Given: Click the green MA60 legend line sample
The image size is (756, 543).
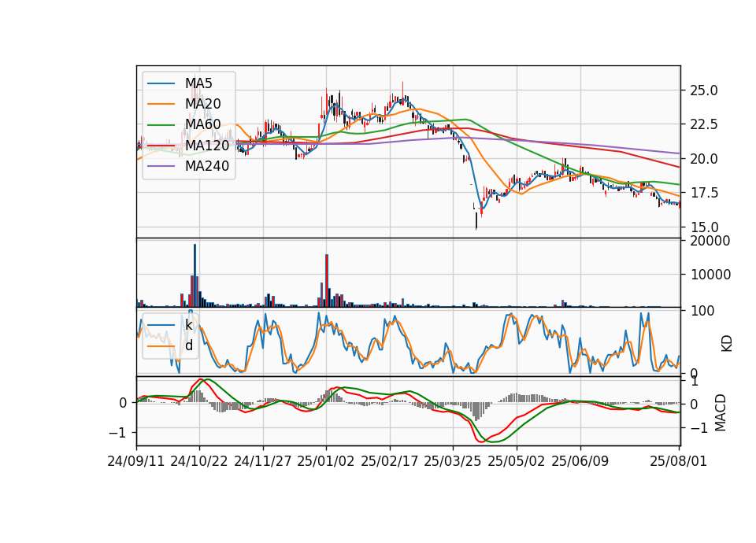Looking at the screenshot, I should pyautogui.click(x=161, y=125).
